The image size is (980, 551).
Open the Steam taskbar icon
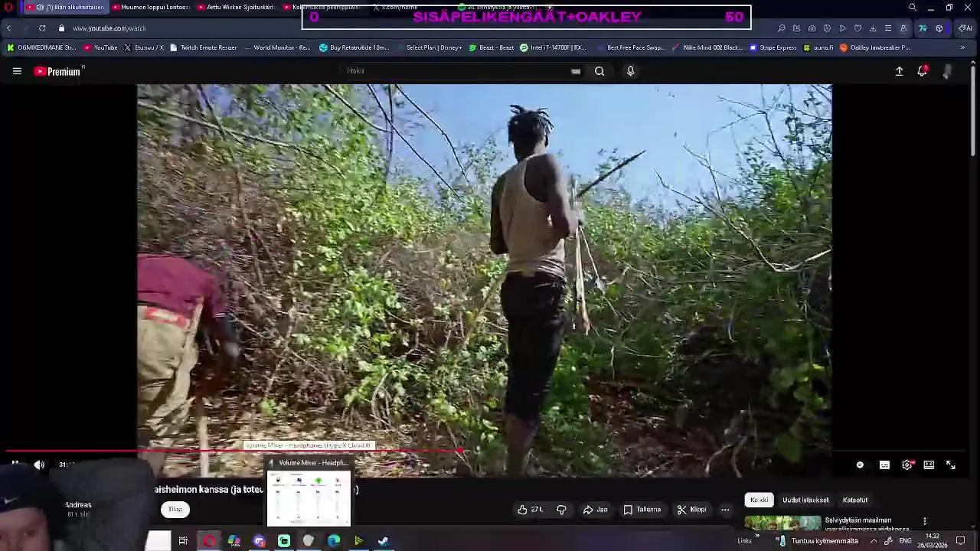[x=384, y=541]
